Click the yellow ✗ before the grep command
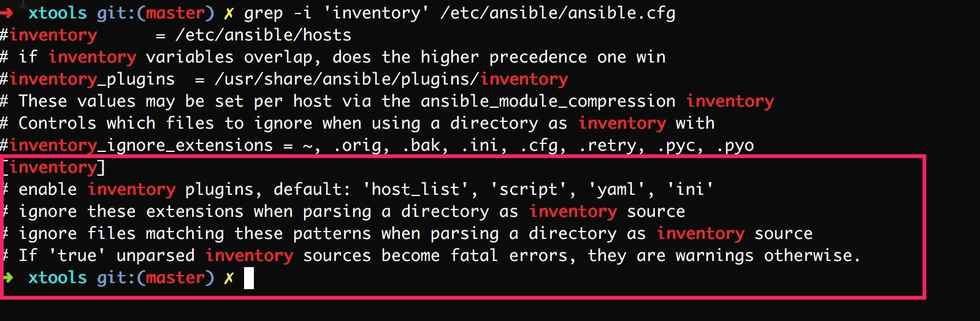The height and width of the screenshot is (321, 980). [x=229, y=13]
